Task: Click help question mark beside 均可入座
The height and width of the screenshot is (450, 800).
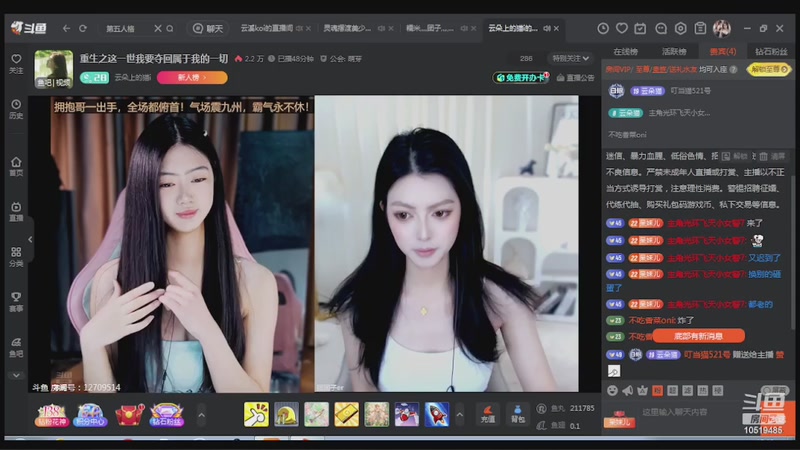Action: [x=733, y=69]
